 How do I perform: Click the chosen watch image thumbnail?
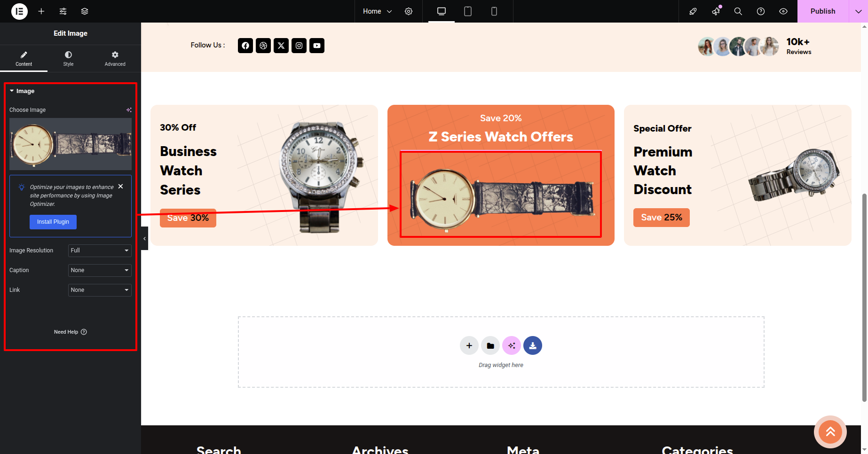(71, 144)
